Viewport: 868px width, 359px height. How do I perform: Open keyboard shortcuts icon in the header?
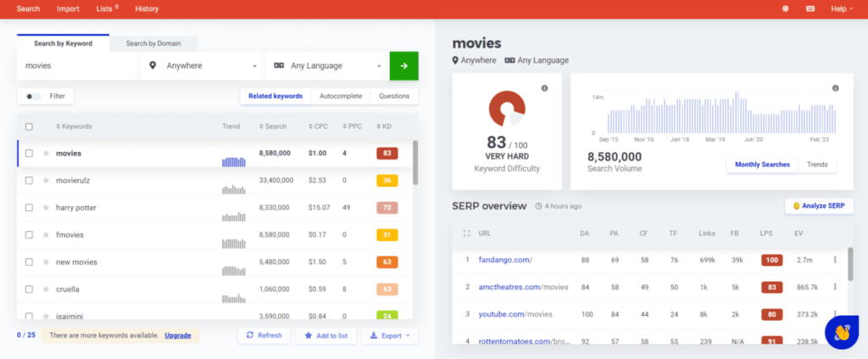pyautogui.click(x=810, y=8)
